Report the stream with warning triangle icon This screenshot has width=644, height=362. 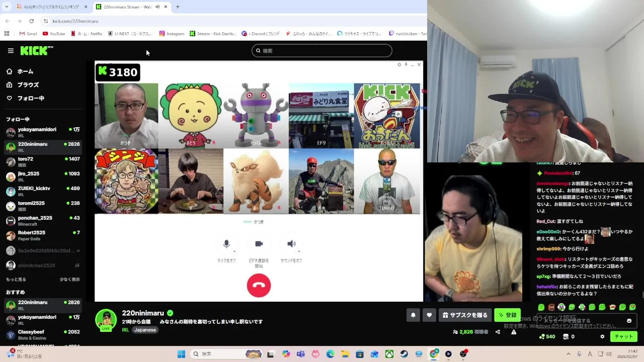coord(514,332)
